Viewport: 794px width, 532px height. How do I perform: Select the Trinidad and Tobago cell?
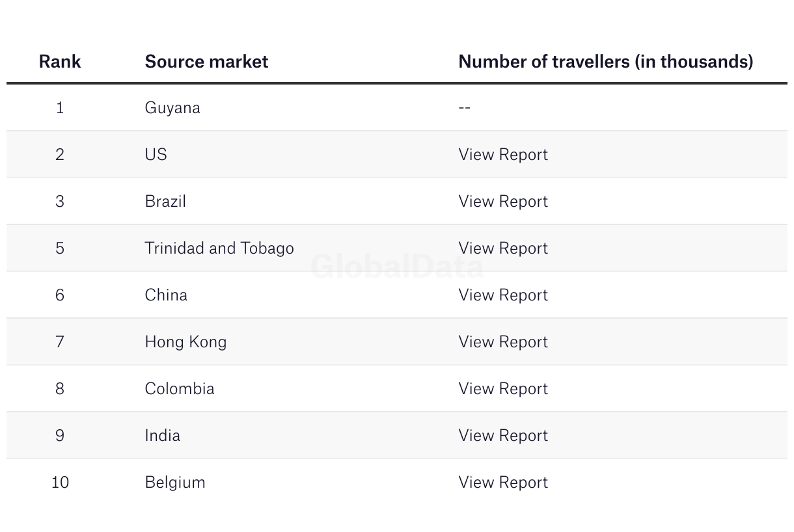coord(219,248)
